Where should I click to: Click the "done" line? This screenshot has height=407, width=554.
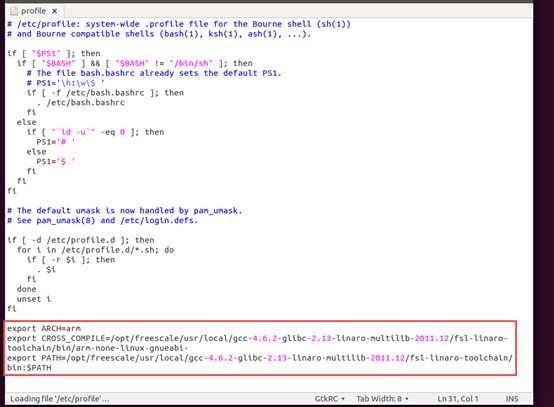pos(26,289)
